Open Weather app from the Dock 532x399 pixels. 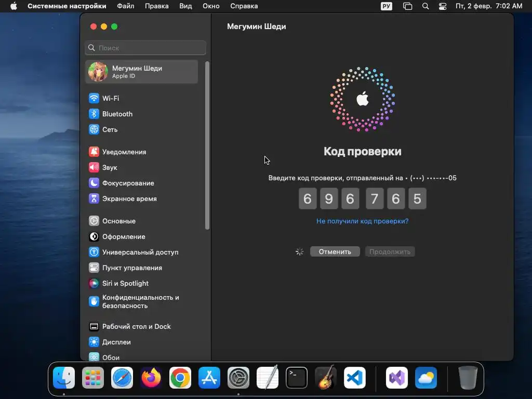coord(426,378)
